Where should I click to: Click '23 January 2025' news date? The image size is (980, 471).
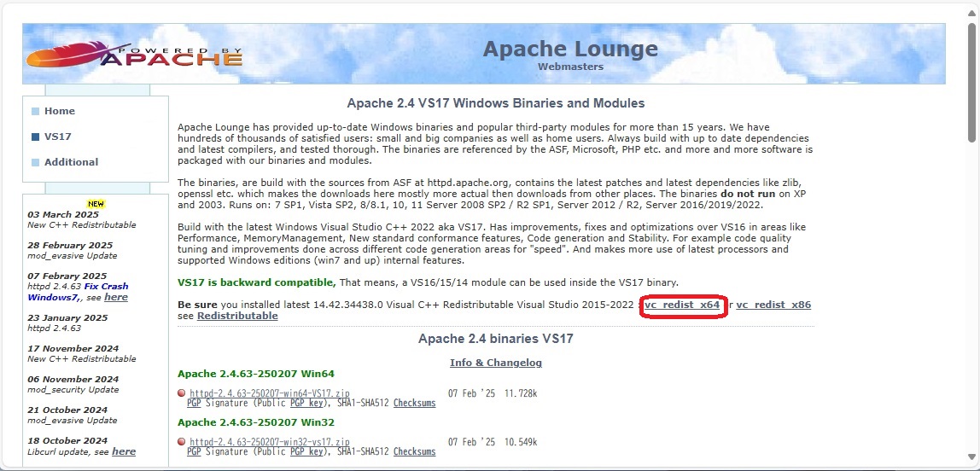click(x=67, y=317)
